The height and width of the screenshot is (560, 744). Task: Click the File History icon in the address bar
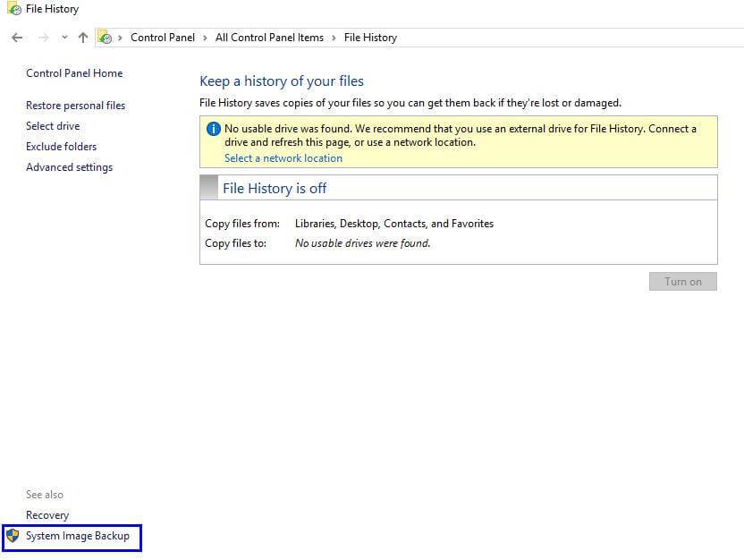coord(105,38)
